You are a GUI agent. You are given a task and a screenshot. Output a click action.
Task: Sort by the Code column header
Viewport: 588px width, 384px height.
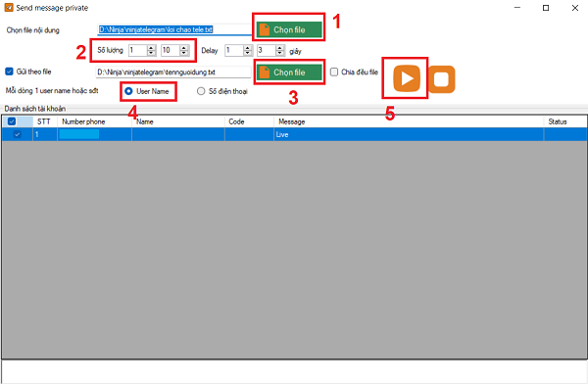coord(249,121)
